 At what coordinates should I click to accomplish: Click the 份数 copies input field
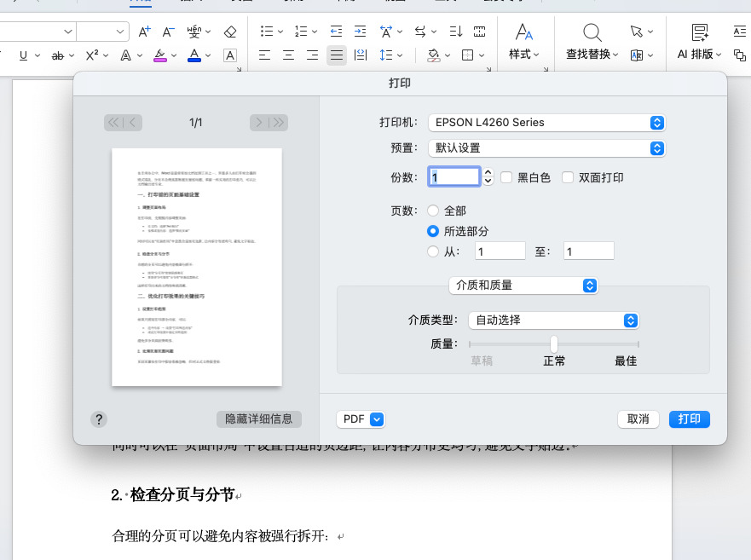pyautogui.click(x=454, y=176)
